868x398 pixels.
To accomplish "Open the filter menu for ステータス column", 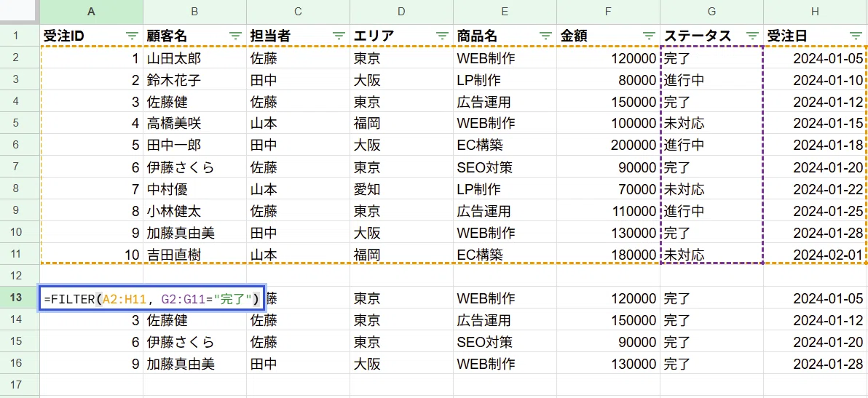I will pos(752,36).
